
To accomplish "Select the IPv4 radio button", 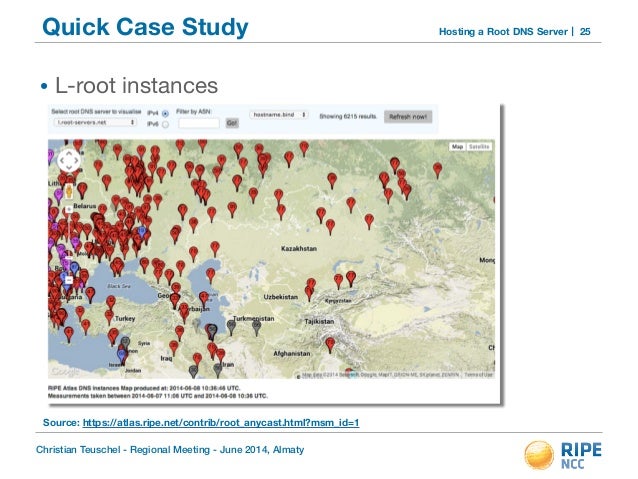I will pyautogui.click(x=166, y=113).
